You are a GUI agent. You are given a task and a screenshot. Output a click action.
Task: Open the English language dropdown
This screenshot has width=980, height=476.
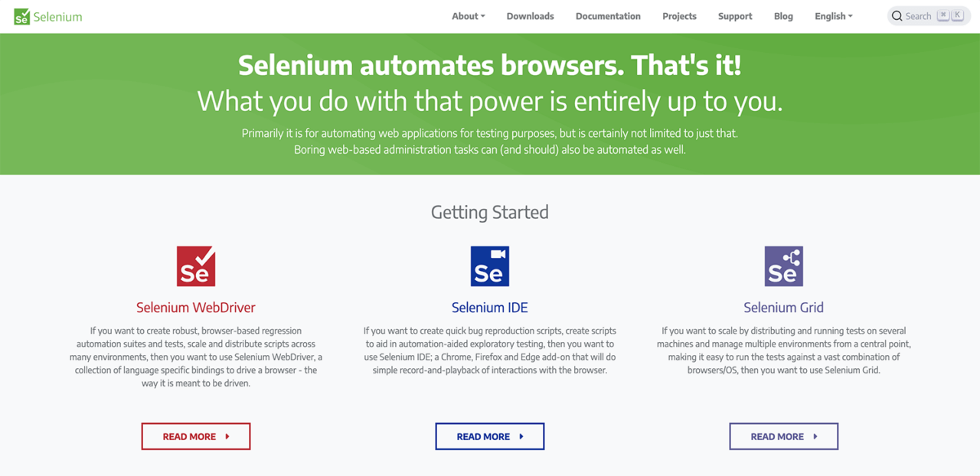click(x=833, y=16)
